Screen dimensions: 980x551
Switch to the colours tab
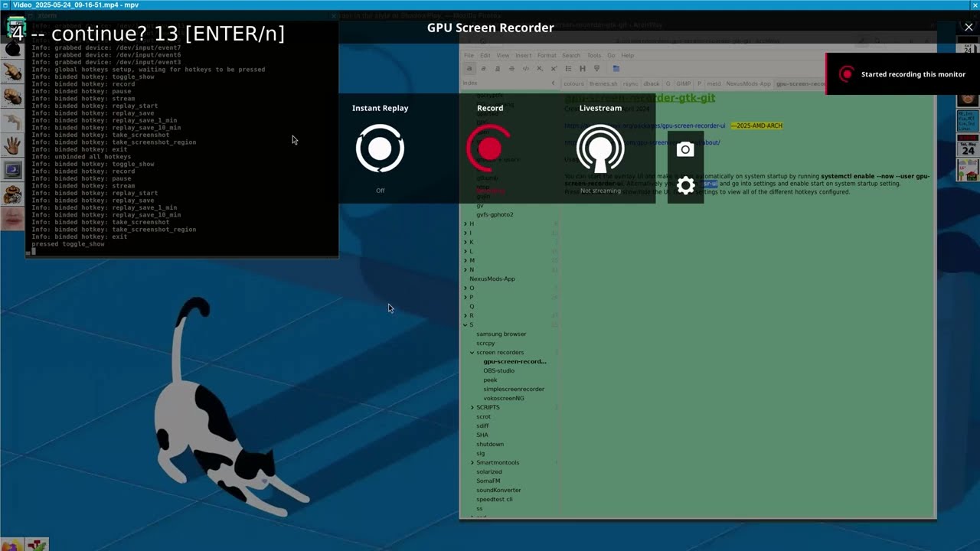coord(573,83)
